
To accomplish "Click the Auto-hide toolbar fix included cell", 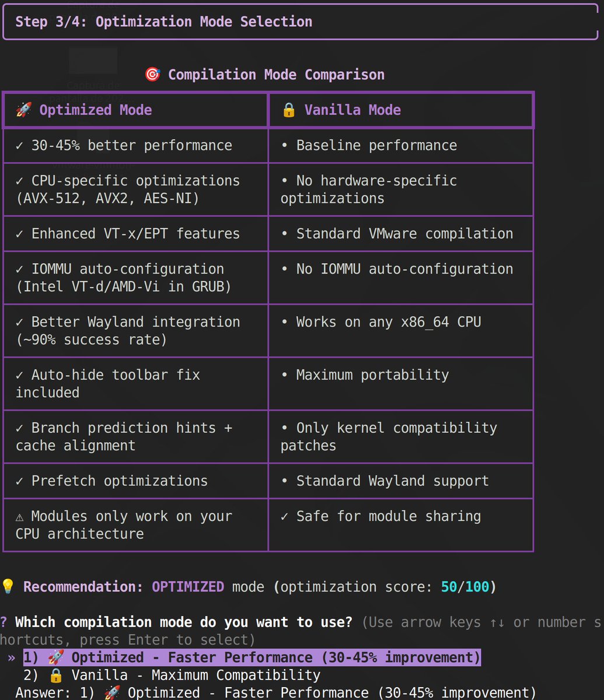I will pyautogui.click(x=135, y=384).
